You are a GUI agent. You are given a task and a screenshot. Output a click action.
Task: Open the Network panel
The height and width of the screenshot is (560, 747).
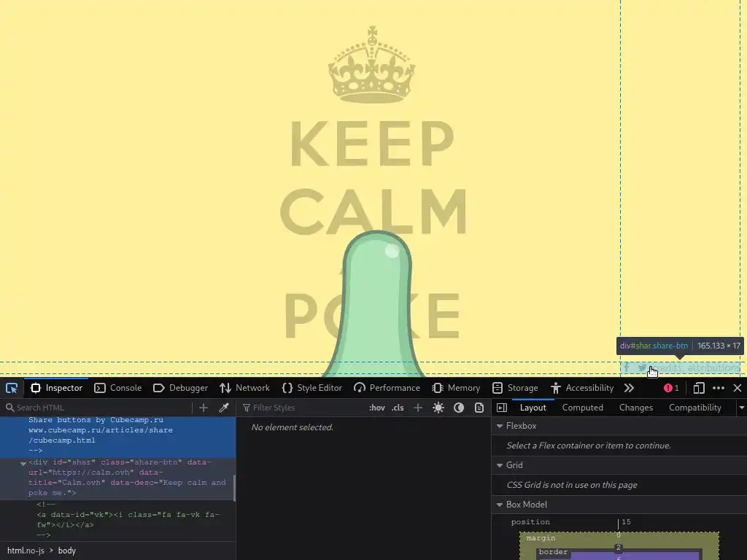tap(245, 388)
